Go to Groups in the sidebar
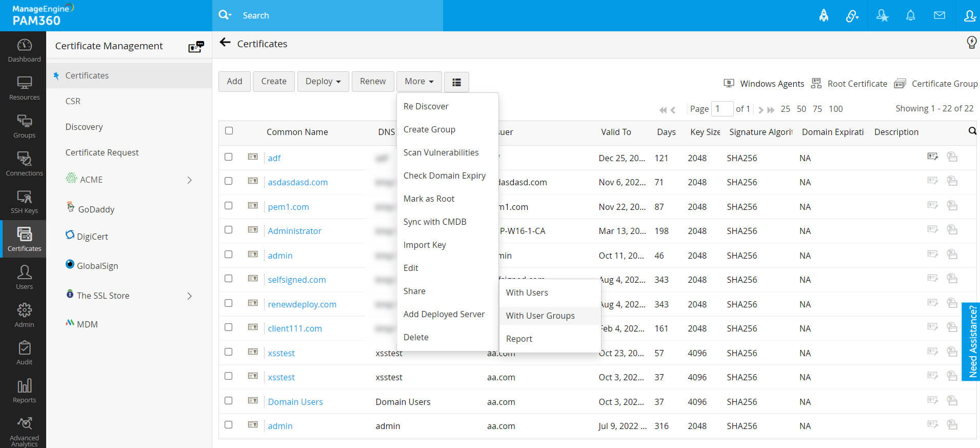Image resolution: width=980 pixels, height=448 pixels. pyautogui.click(x=24, y=126)
